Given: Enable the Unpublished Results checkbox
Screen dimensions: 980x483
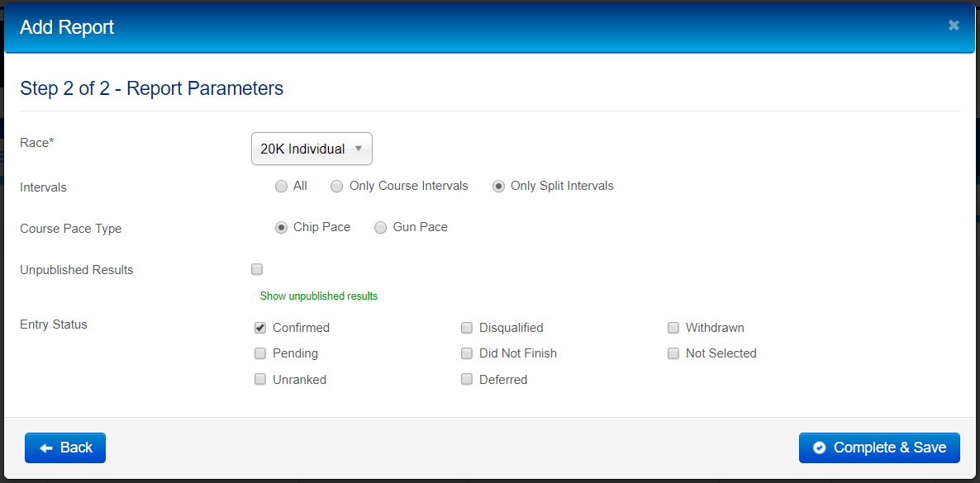Looking at the screenshot, I should point(257,269).
